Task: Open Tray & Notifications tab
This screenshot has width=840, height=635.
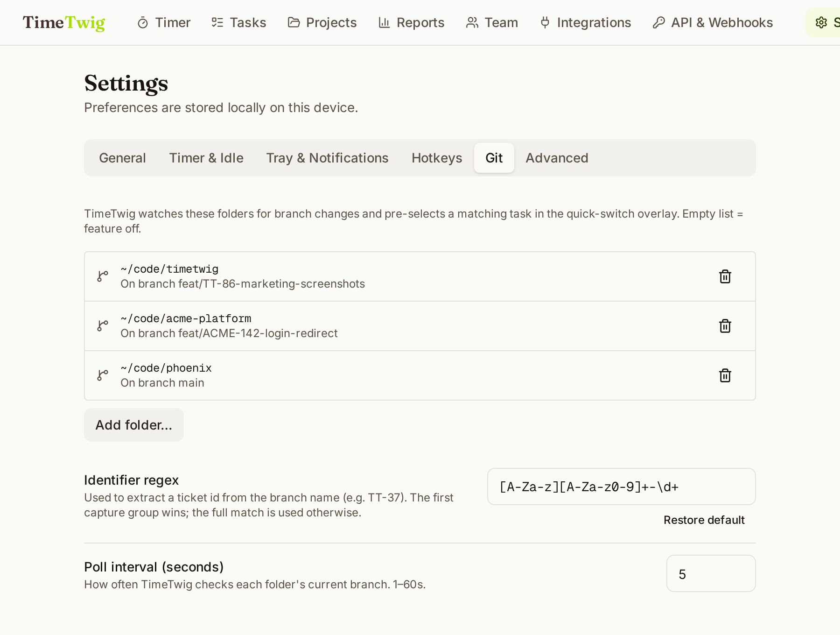Action: pos(328,158)
